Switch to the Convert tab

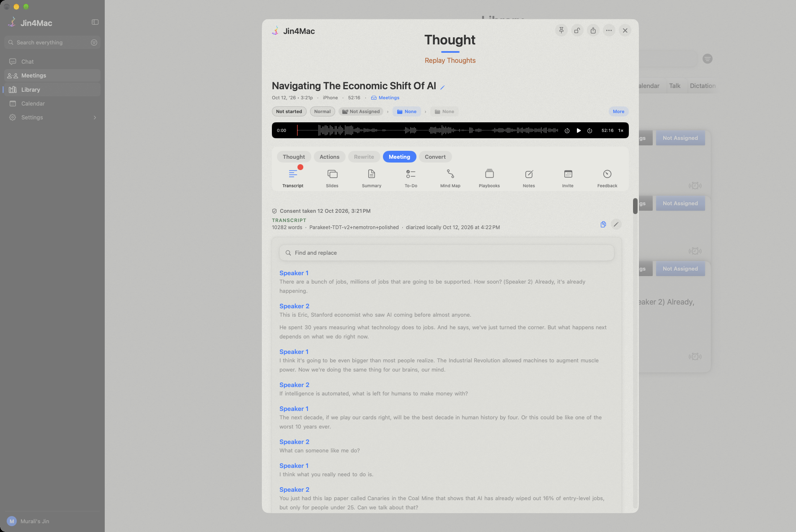(x=435, y=157)
